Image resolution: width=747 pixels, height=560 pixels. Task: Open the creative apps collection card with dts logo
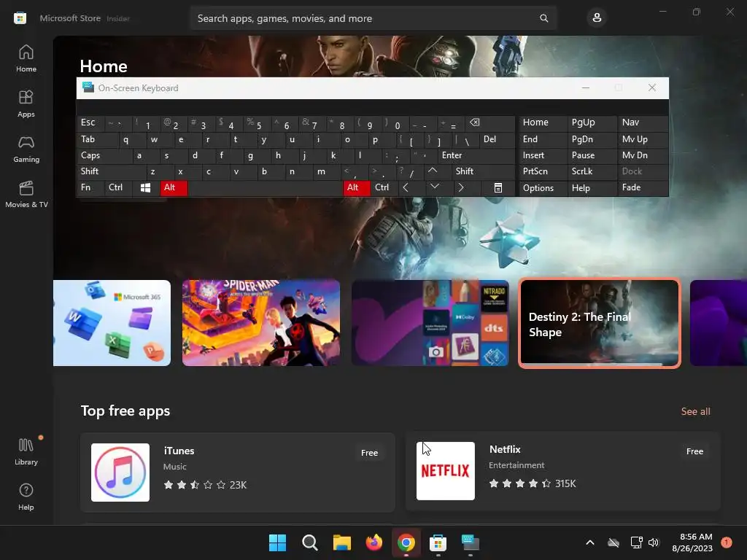pos(430,323)
